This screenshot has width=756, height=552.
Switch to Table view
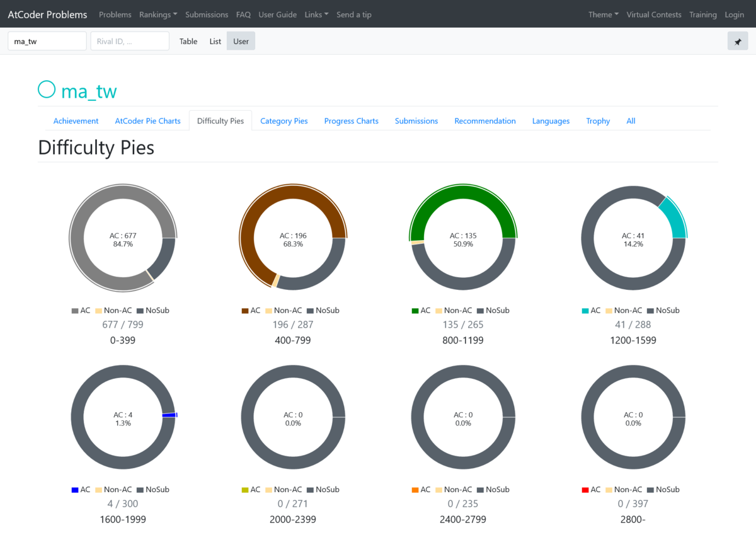tap(188, 42)
